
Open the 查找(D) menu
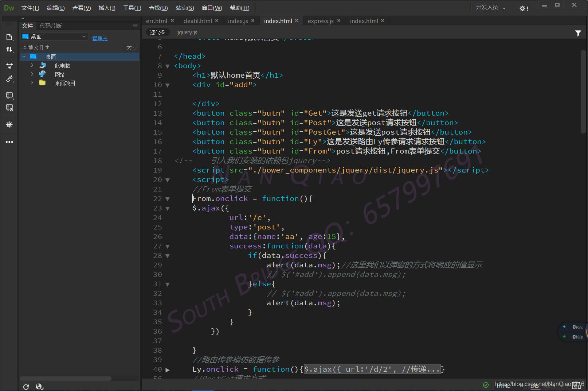(158, 8)
